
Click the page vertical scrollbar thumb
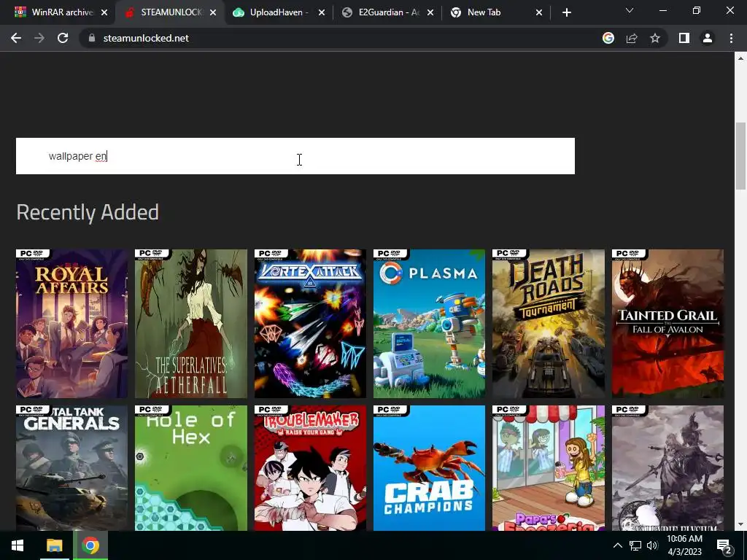pyautogui.click(x=740, y=156)
